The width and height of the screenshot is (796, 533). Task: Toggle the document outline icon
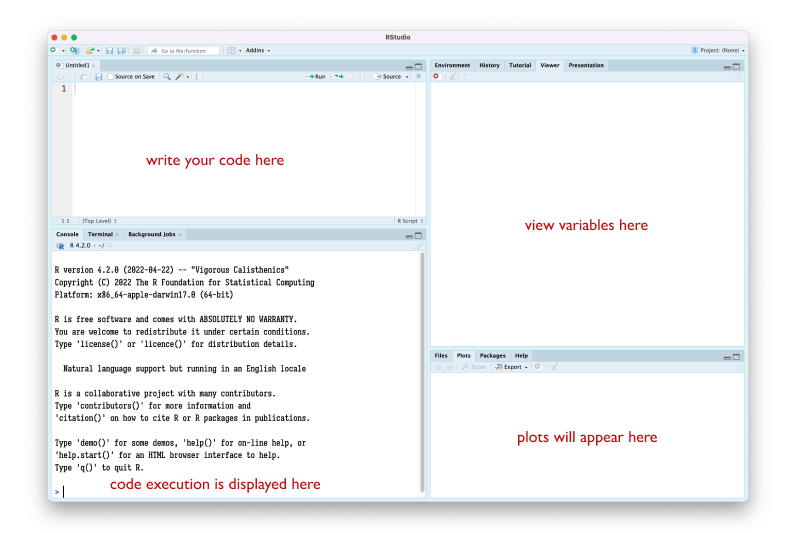coord(419,77)
